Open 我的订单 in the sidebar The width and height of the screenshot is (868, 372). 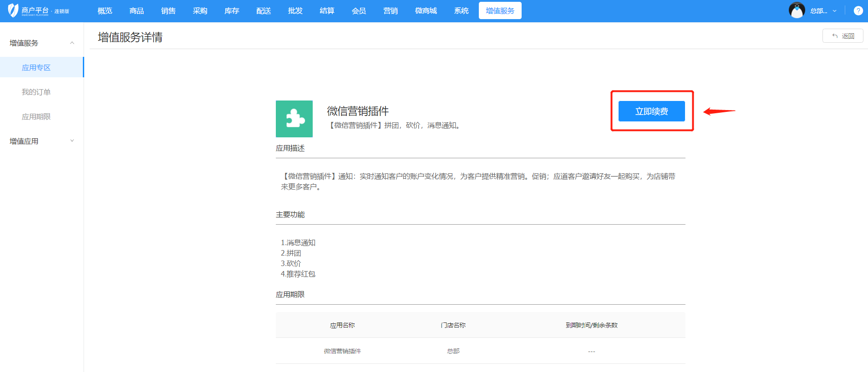(36, 92)
